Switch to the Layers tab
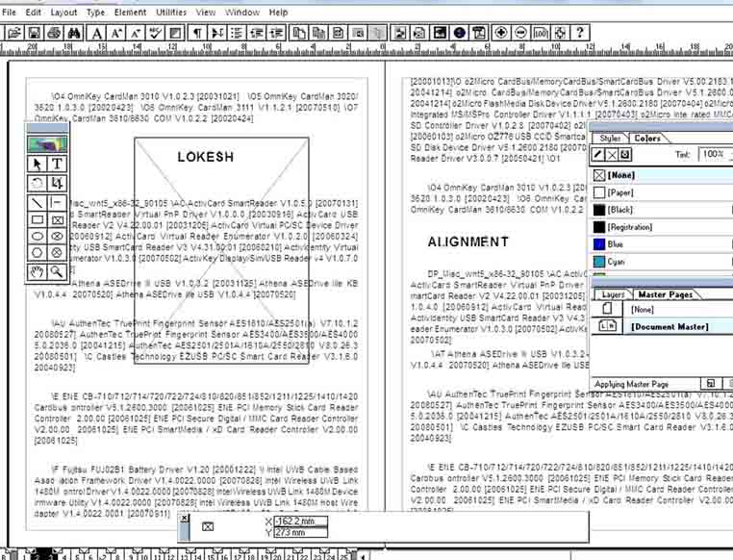Viewport: 733px width, 560px height. [x=613, y=294]
